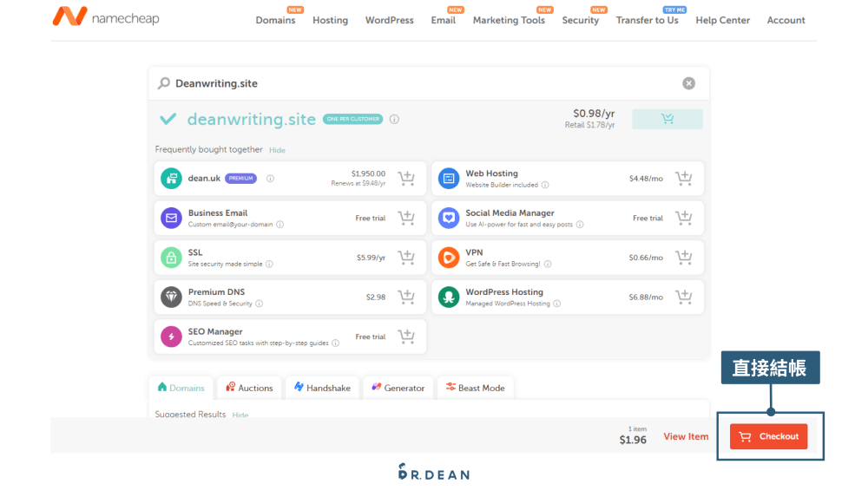Screen dimensions: 868x497
Task: Click the dean.uk teal domain icon
Action: click(x=171, y=178)
